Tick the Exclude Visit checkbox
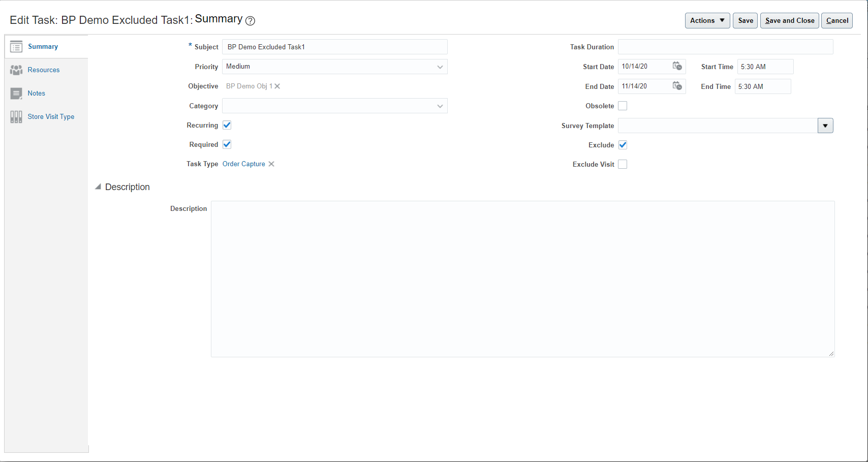This screenshot has height=462, width=868. pyautogui.click(x=623, y=164)
